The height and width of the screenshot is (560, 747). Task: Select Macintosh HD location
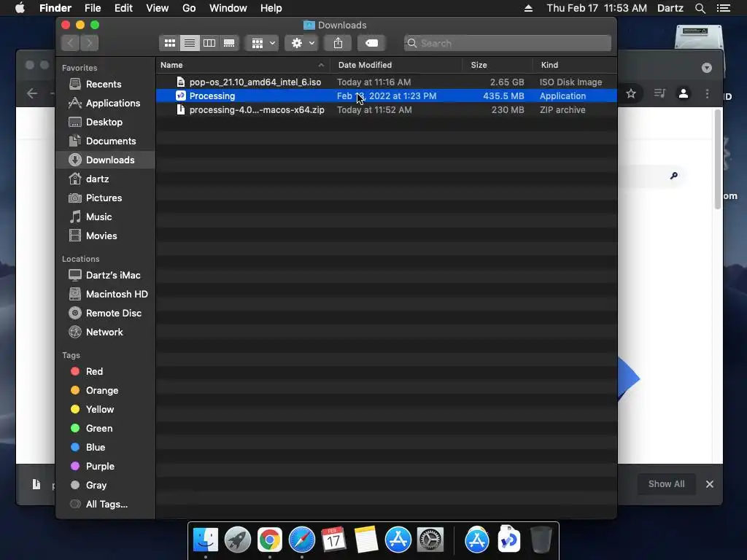(x=105, y=295)
